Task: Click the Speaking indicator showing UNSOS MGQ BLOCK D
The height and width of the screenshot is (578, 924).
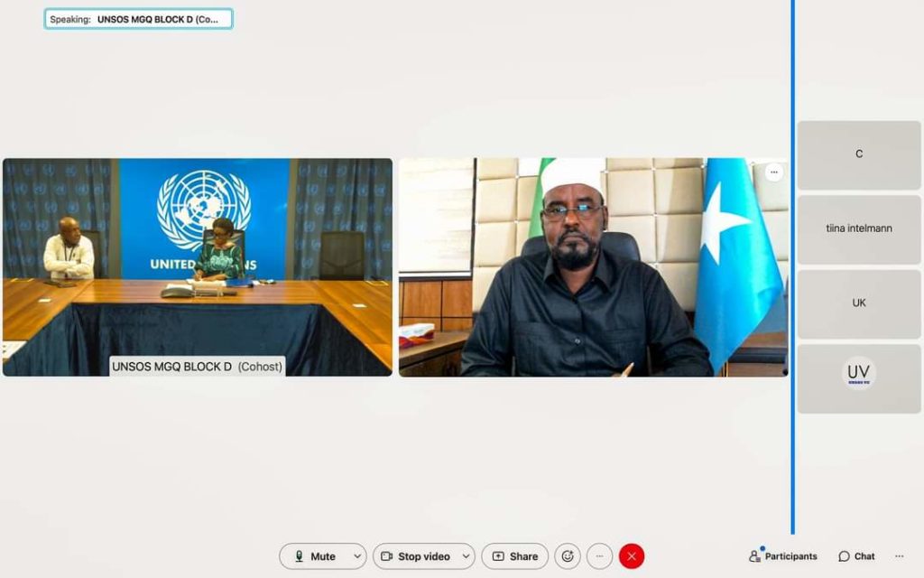Action: pos(138,18)
